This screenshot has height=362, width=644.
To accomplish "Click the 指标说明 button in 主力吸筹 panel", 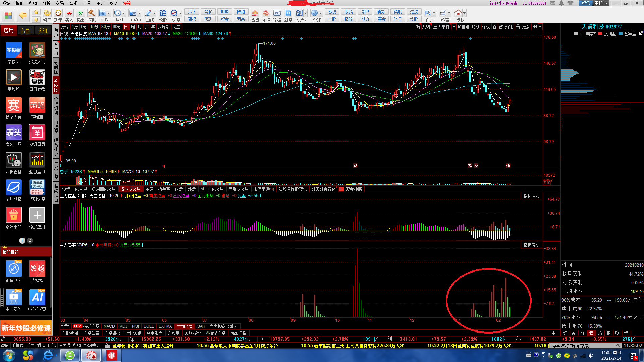I will click(x=531, y=245).
